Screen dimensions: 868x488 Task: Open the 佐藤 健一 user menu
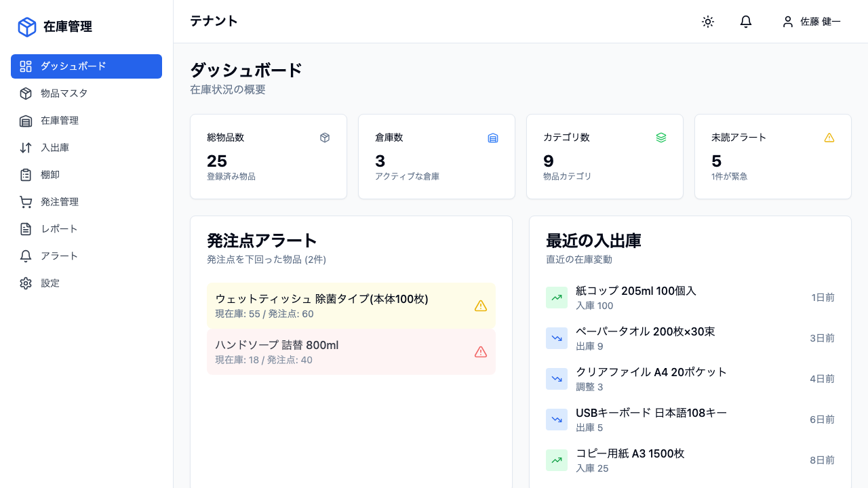point(811,22)
